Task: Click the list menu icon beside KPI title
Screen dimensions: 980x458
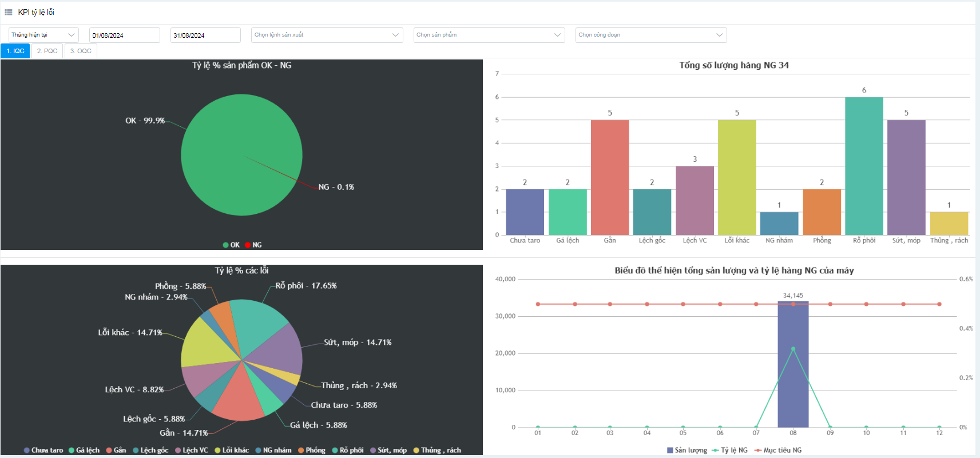Action: [x=9, y=12]
